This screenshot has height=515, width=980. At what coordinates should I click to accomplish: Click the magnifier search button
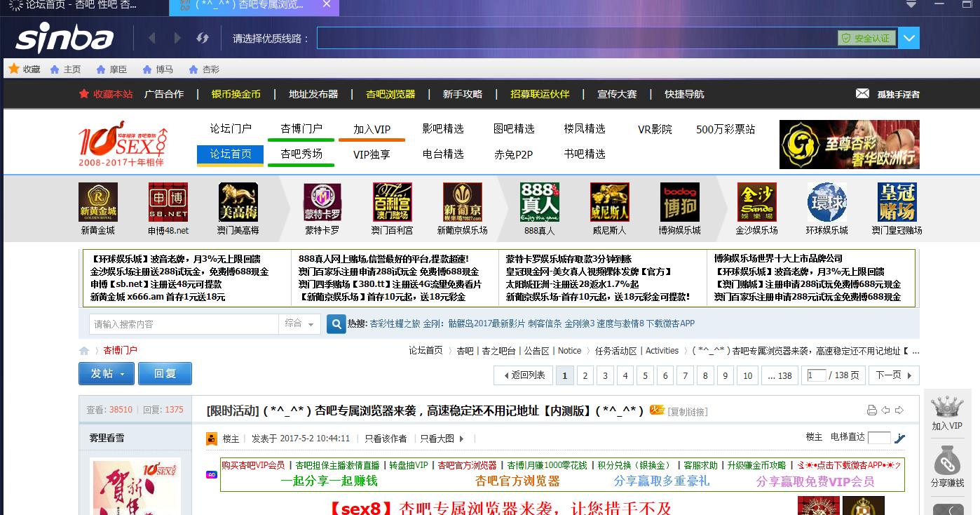pyautogui.click(x=336, y=323)
